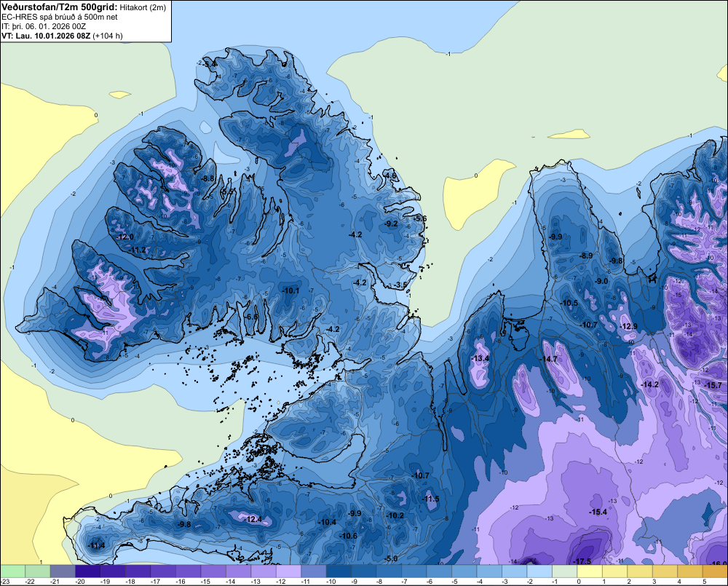Click the -10.6 temperature label
Viewport: 728px width, 586px height.
coord(348,536)
